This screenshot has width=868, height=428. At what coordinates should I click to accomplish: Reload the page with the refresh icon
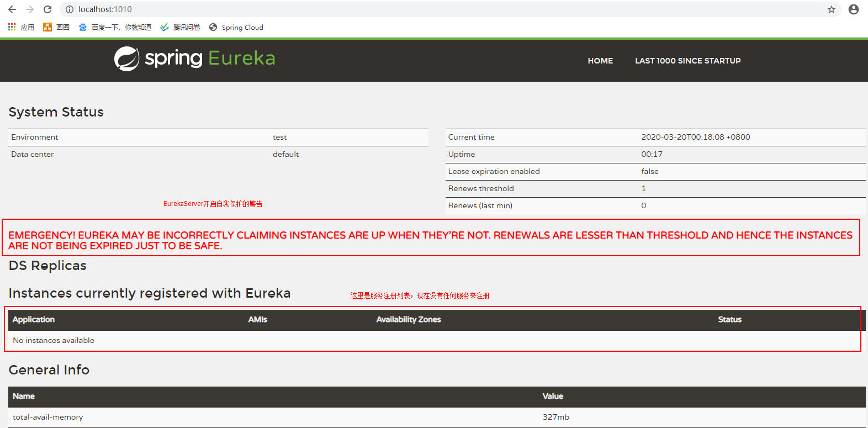pos(47,9)
